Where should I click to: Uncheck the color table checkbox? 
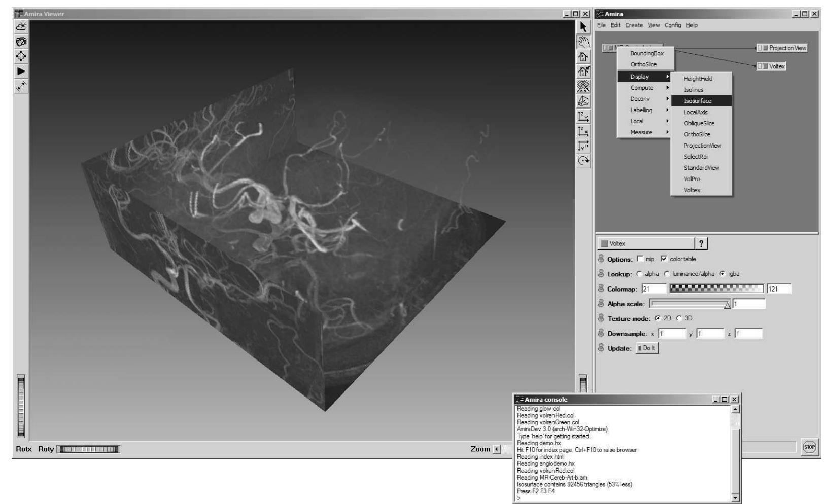pyautogui.click(x=665, y=259)
